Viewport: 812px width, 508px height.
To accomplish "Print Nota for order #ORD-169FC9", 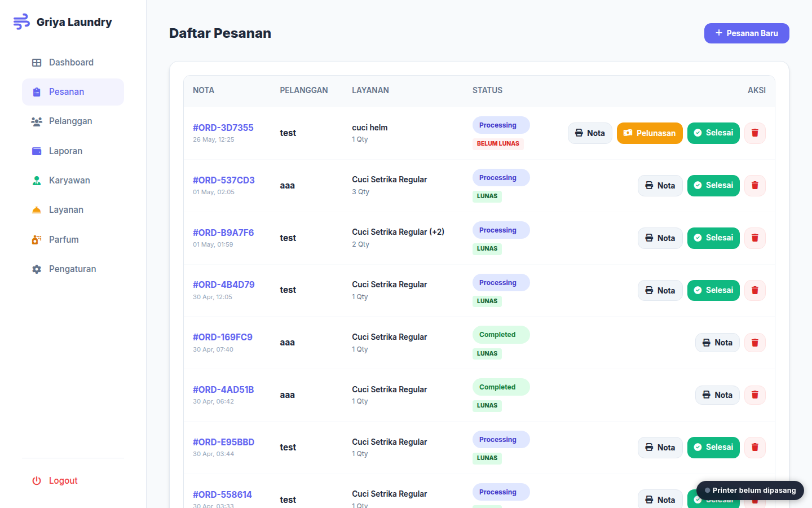I will tap(717, 343).
